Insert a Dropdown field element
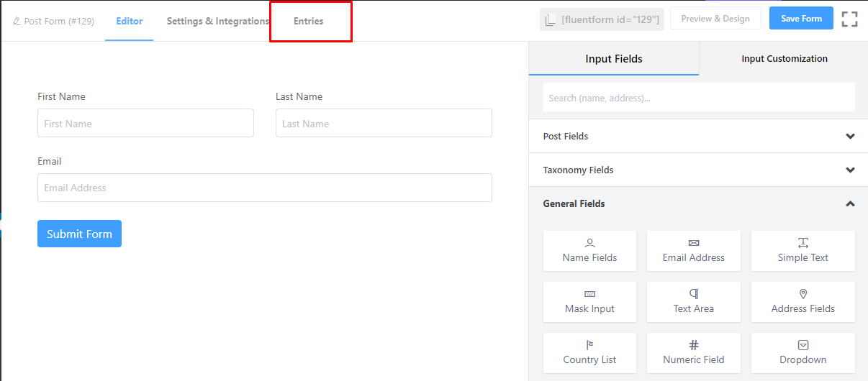The image size is (868, 381). (803, 353)
